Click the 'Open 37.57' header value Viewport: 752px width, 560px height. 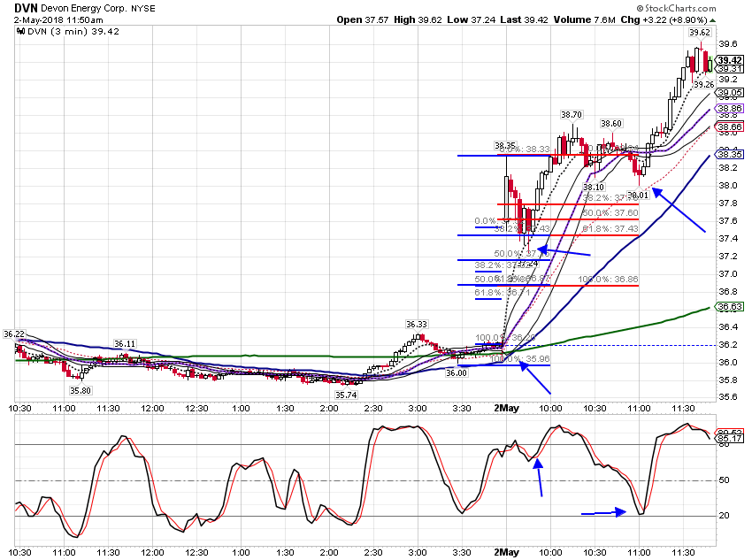(x=363, y=19)
